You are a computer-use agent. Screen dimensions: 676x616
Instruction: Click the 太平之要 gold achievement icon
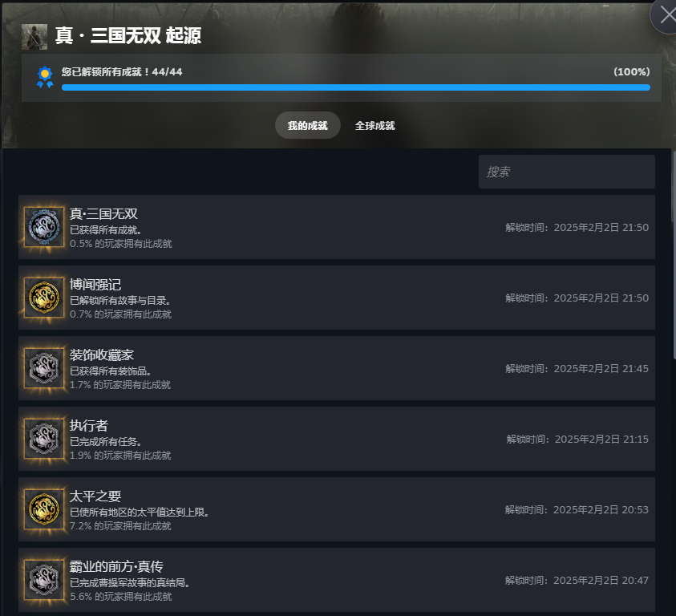(44, 509)
